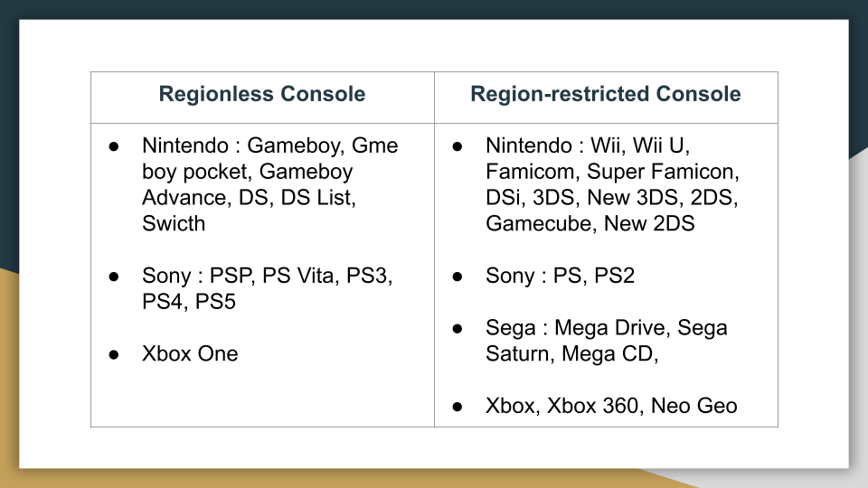Viewport: 868px width, 488px height.
Task: Click the bullet dot before "Sony : PS, PS2"
Action: click(458, 277)
